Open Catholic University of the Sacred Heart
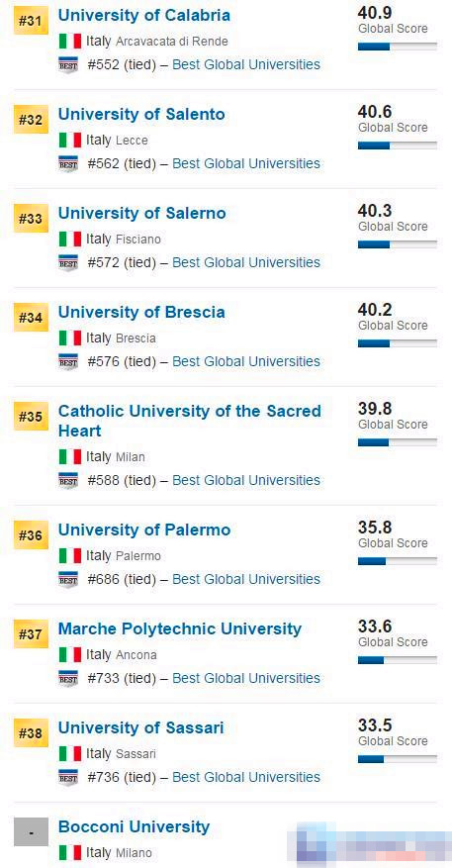452x868 pixels. click(190, 421)
